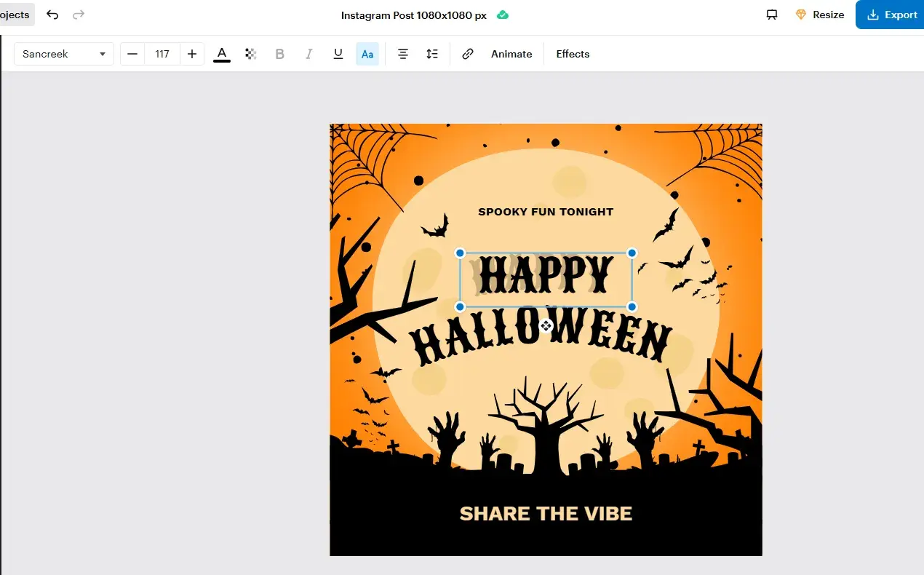
Task: Change text alignment from the toolbar
Action: click(403, 53)
